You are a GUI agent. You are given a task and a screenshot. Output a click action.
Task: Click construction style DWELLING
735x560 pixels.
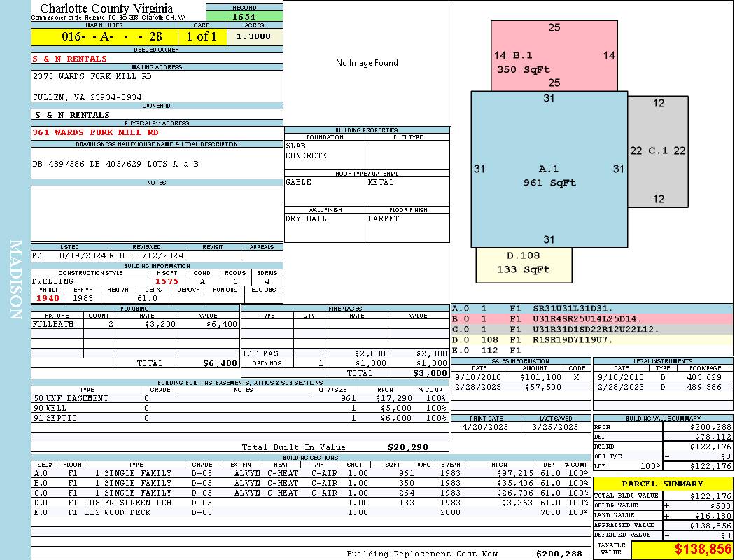coord(53,281)
